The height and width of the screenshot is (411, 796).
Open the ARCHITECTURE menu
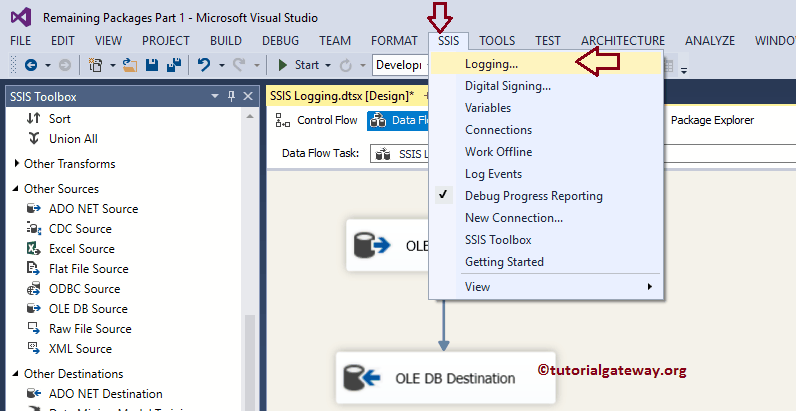[623, 41]
